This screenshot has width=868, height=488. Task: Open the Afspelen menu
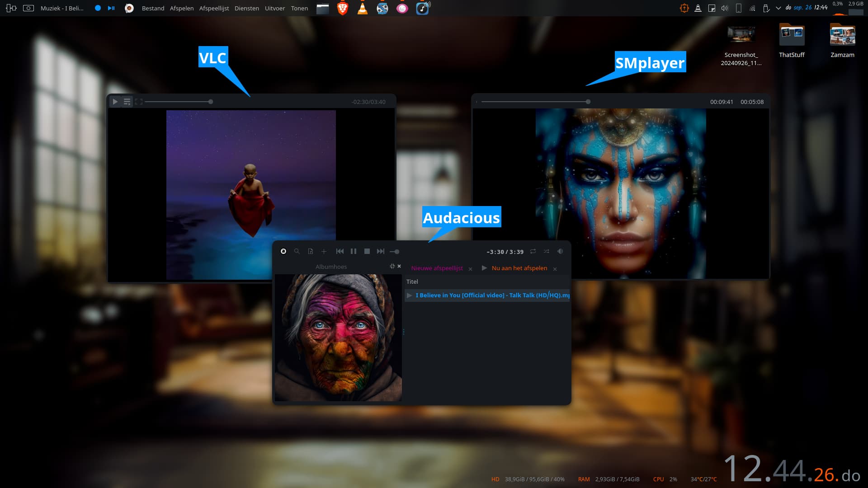(x=182, y=8)
